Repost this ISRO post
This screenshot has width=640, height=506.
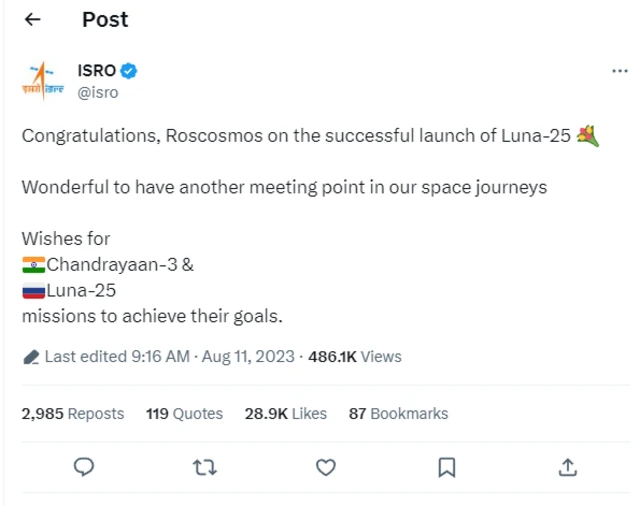205,466
